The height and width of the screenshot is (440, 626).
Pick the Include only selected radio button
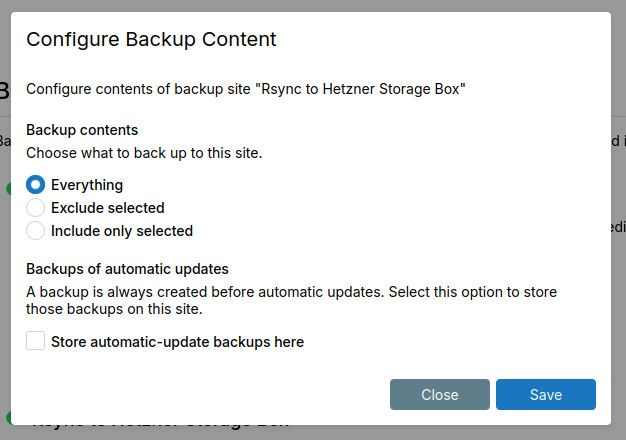click(x=36, y=231)
